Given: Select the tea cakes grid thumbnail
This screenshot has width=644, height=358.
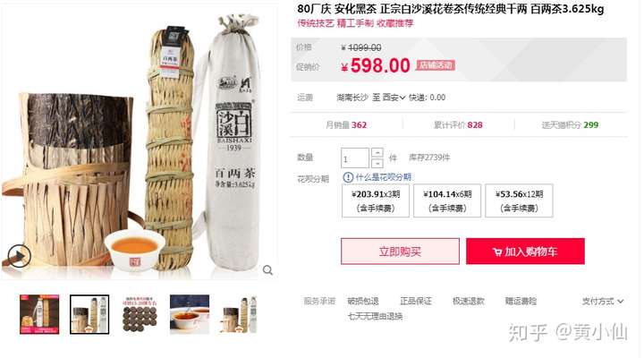Looking at the screenshot, I should (x=140, y=314).
